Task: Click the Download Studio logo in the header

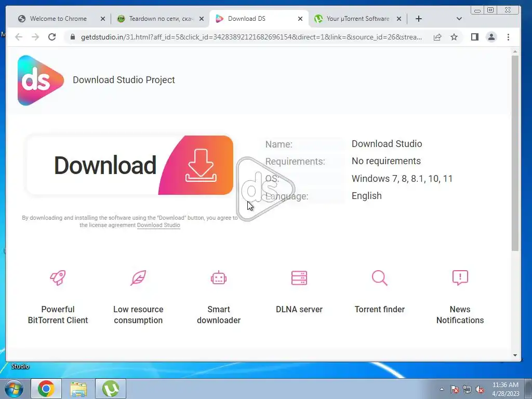Action: coord(41,81)
